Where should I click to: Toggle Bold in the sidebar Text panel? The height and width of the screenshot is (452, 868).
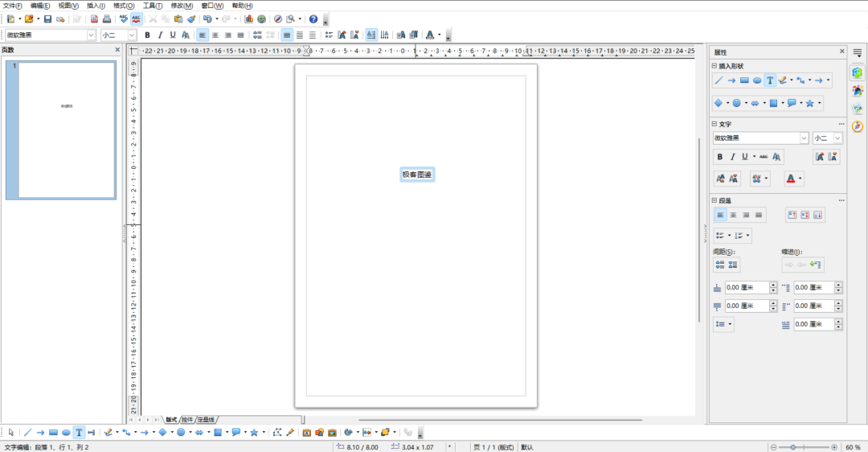719,157
